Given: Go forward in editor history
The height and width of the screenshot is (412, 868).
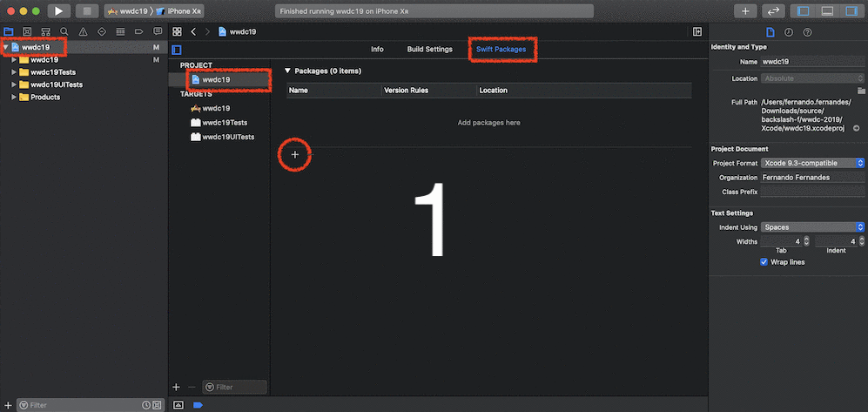Looking at the screenshot, I should tap(207, 32).
